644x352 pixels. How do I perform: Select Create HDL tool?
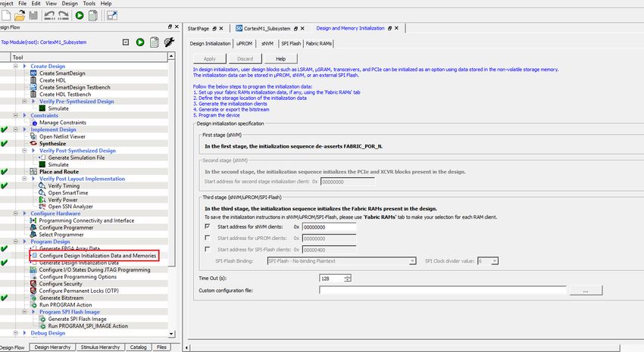pyautogui.click(x=52, y=80)
